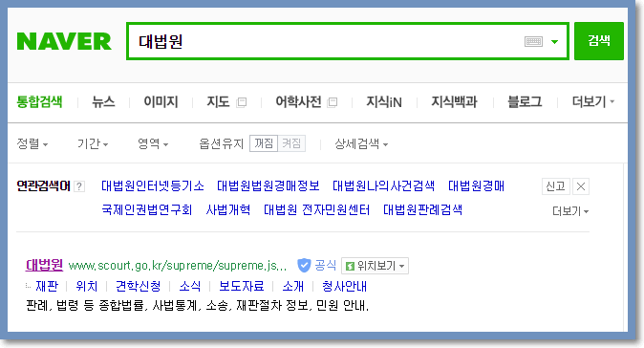Click the www.scourt.go.kr URL link
Viewport: 644px width, 348px height.
pyautogui.click(x=178, y=266)
